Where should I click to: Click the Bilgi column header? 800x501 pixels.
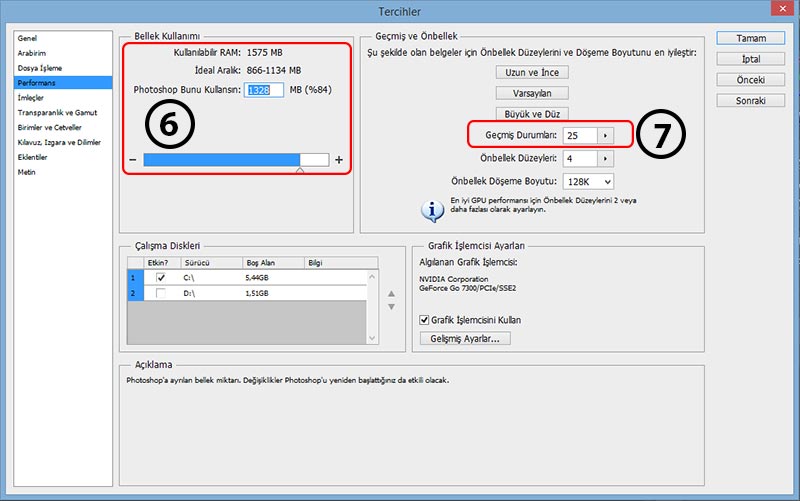coord(341,263)
